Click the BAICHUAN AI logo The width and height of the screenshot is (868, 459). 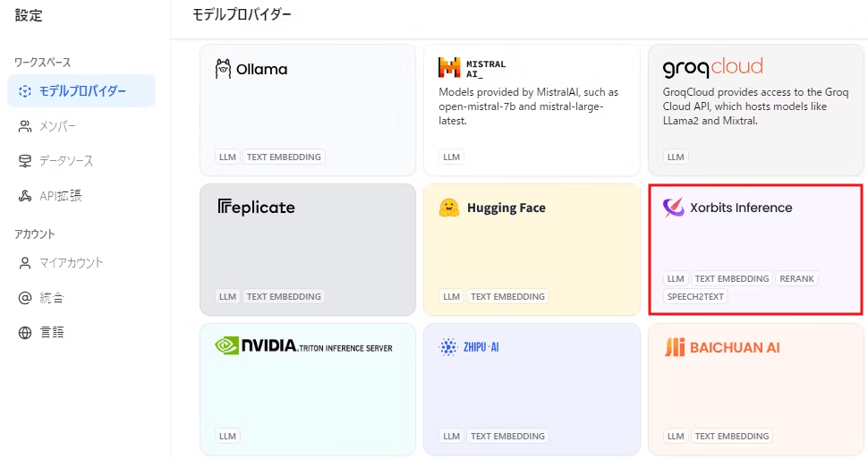pos(722,348)
